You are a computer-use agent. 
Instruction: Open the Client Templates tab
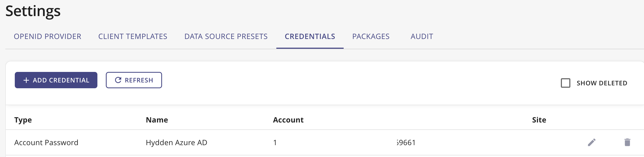(x=133, y=37)
